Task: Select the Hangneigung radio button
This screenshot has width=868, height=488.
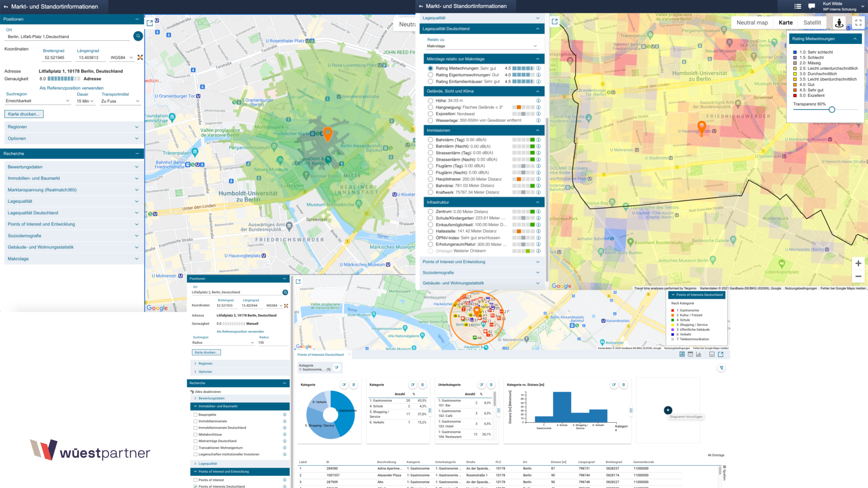Action: [430, 107]
